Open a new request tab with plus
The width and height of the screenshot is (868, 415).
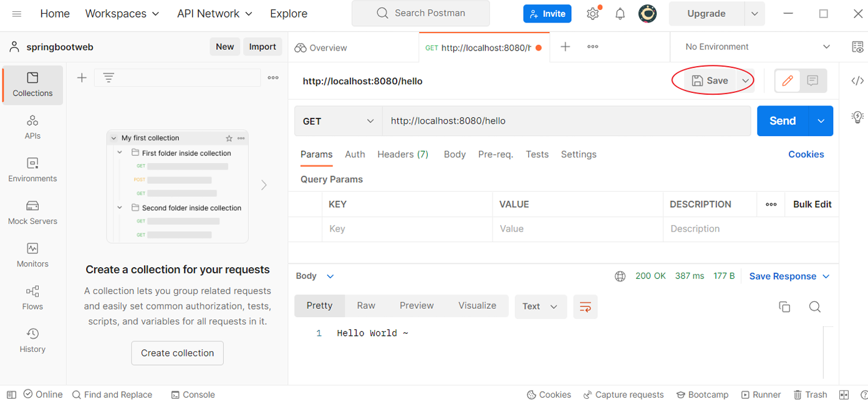pos(565,47)
